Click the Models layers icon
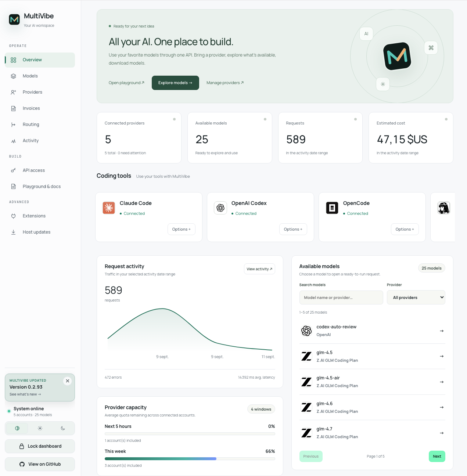This screenshot has height=476, width=467. (x=13, y=76)
